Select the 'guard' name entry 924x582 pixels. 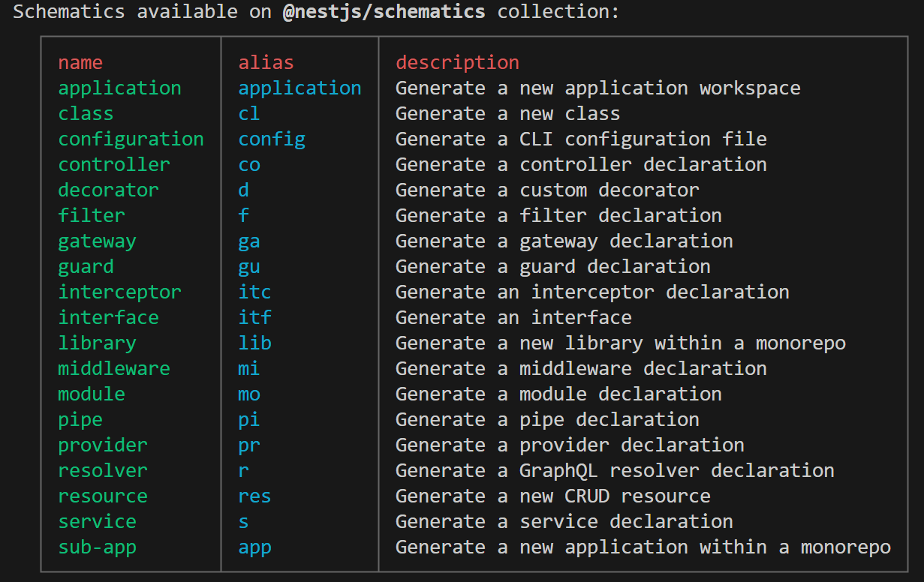[86, 267]
